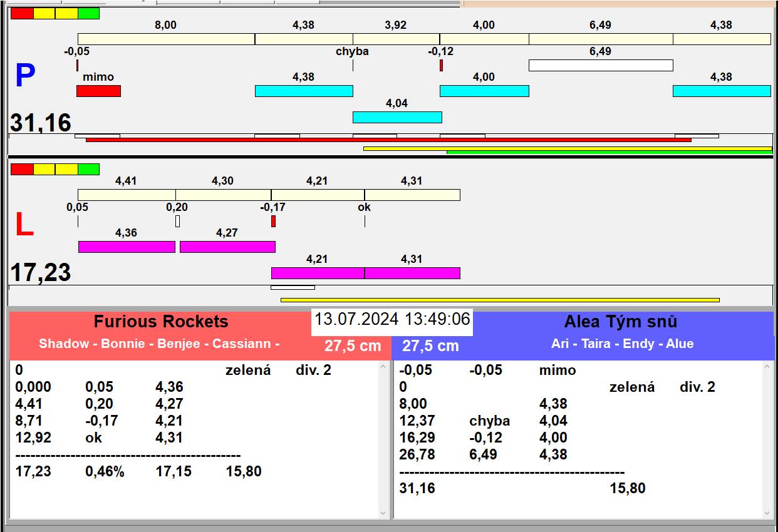Image resolution: width=778 pixels, height=532 pixels.
Task: Select the Alea Tým snů team header
Action: point(621,322)
